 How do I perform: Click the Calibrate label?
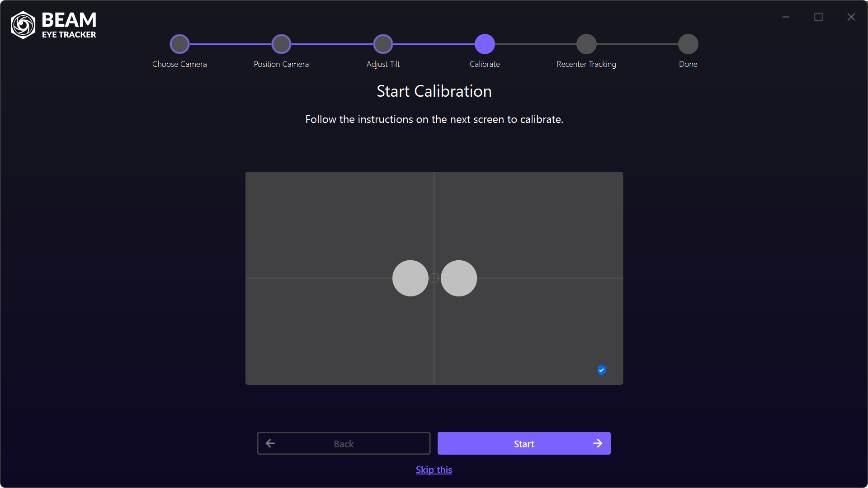pos(485,64)
